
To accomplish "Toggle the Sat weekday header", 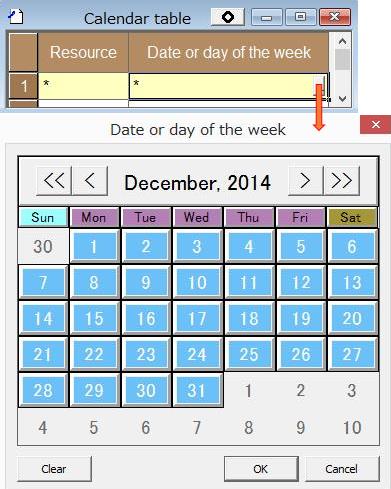I will click(353, 217).
